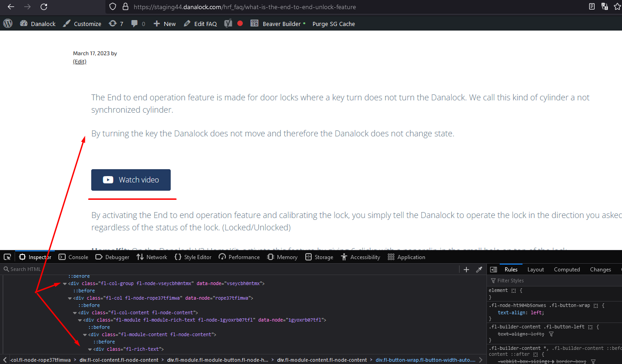The image size is (622, 364).
Task: Open the Network panel
Action: (x=152, y=257)
